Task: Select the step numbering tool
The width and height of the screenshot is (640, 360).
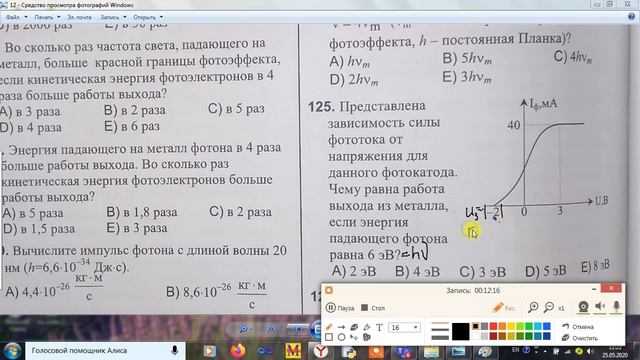Action: coord(367,337)
